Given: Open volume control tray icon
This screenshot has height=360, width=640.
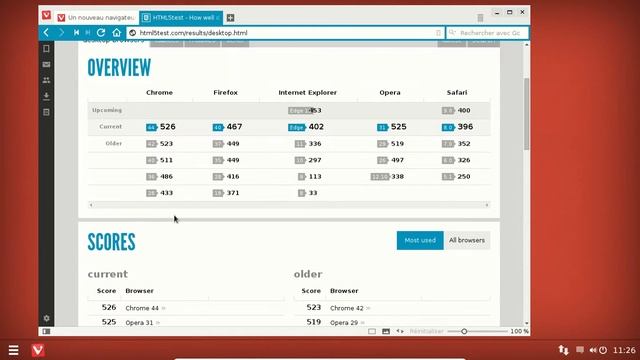Looking at the screenshot, I should [593, 350].
